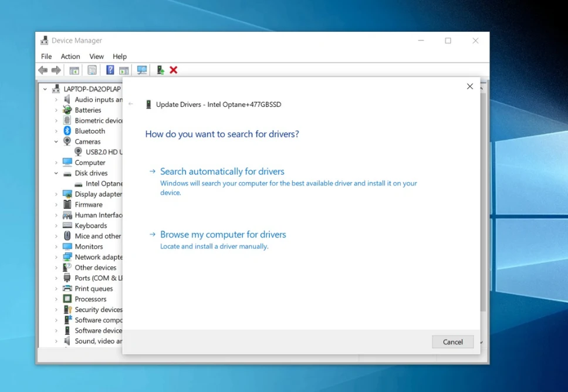Select the Bluetooth category icon
Screen dimensions: 568x392
point(67,131)
